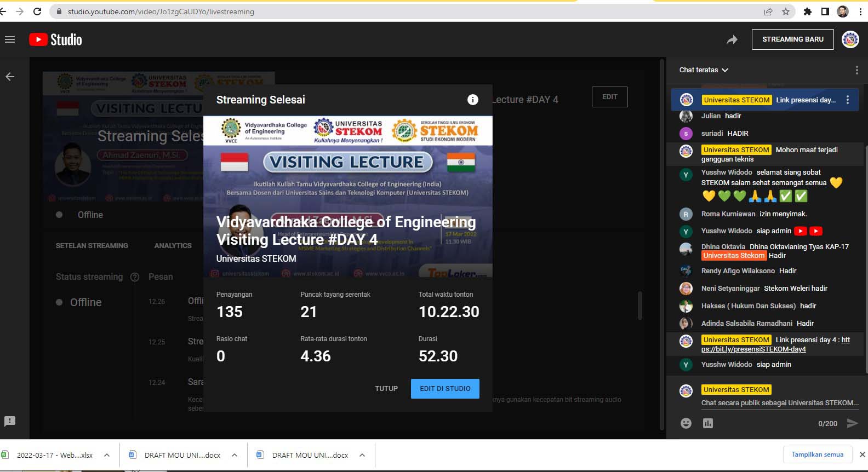The height and width of the screenshot is (472, 868).
Task: Go back using the left arrow
Action: 10,77
